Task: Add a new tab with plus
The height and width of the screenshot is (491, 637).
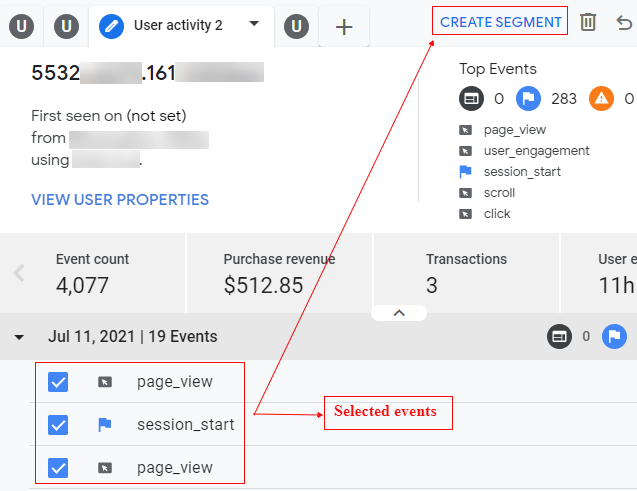Action: (x=344, y=27)
